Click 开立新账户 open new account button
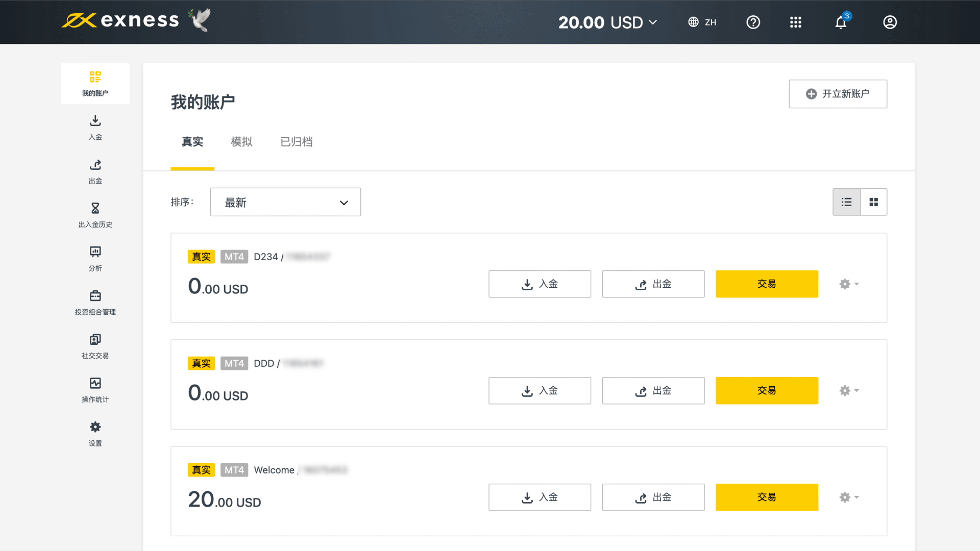 coord(838,94)
